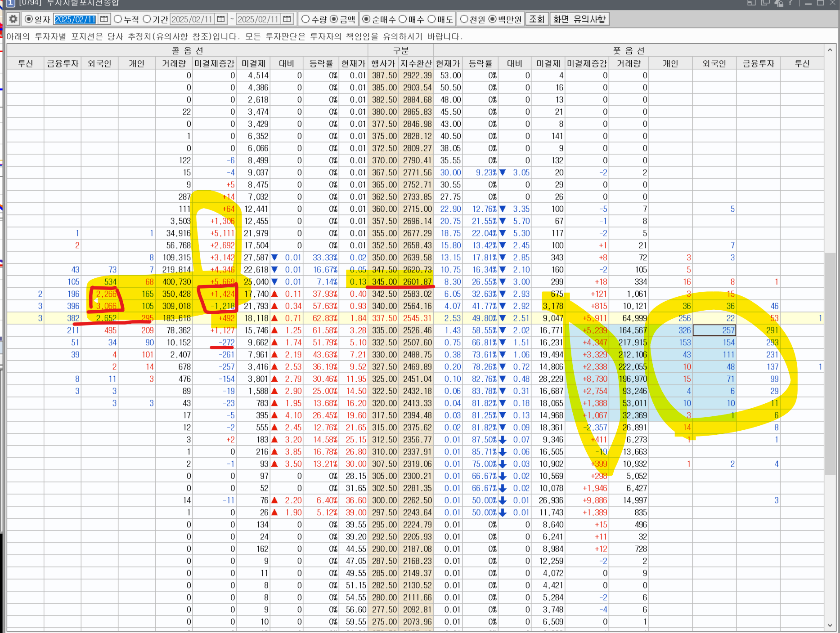Set units to 천원 radio option
This screenshot has height=633, width=840.
(x=464, y=19)
